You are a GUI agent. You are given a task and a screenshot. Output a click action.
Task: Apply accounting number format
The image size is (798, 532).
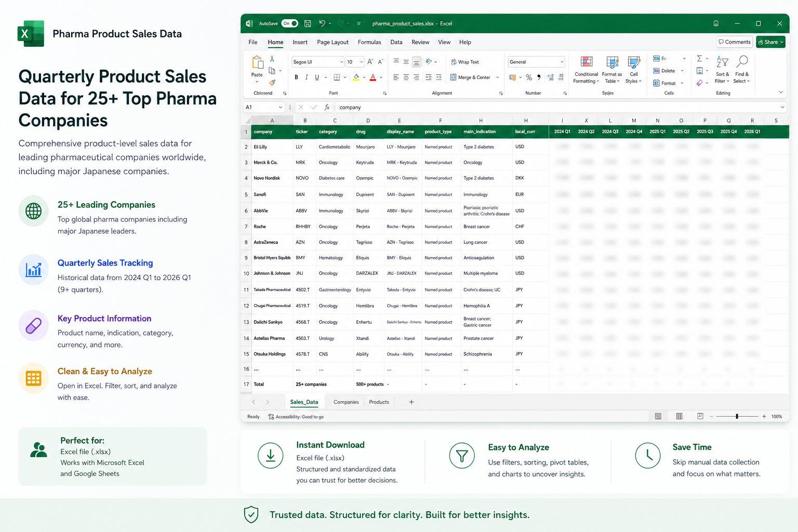click(x=513, y=77)
